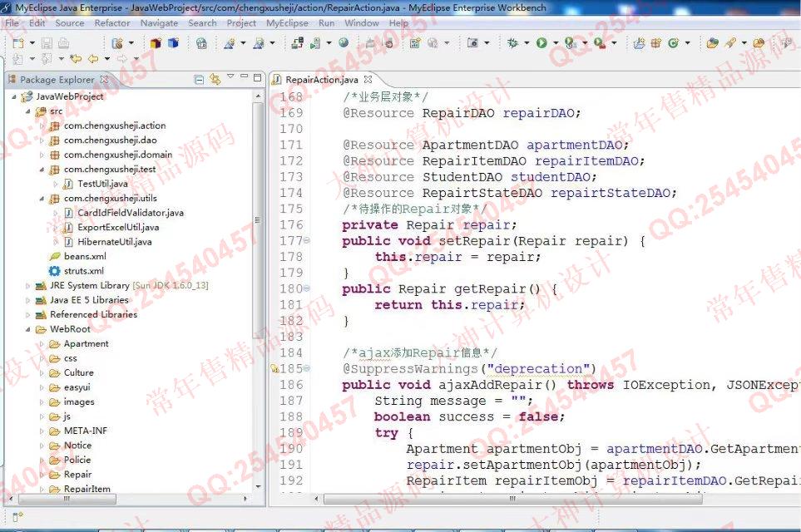801x532 pixels.
Task: Click Run External Tools toolbox icon
Action: pos(600,43)
